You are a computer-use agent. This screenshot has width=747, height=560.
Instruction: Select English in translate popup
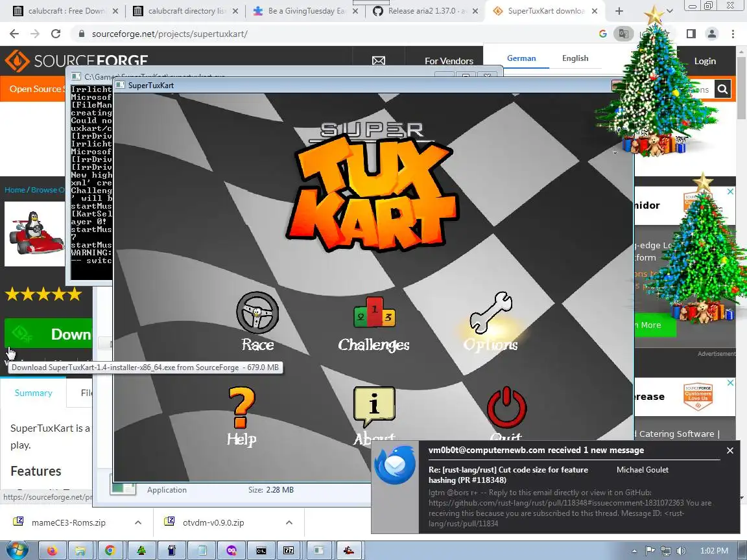click(575, 58)
